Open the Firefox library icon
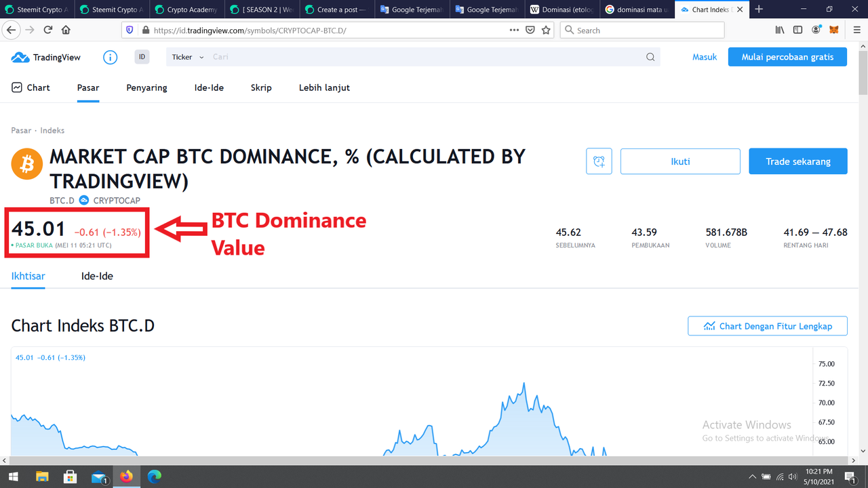868x488 pixels. click(x=781, y=30)
